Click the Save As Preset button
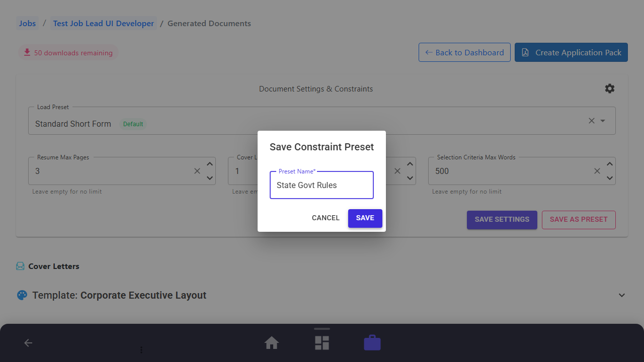644x362 pixels. pos(579,220)
